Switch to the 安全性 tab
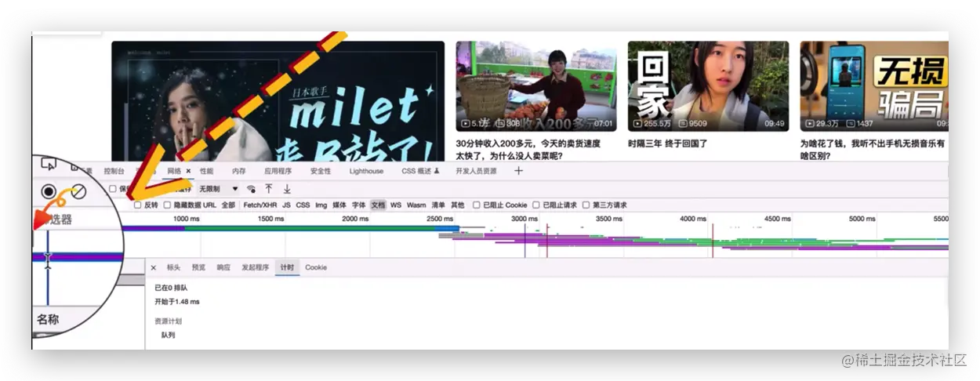 tap(321, 171)
